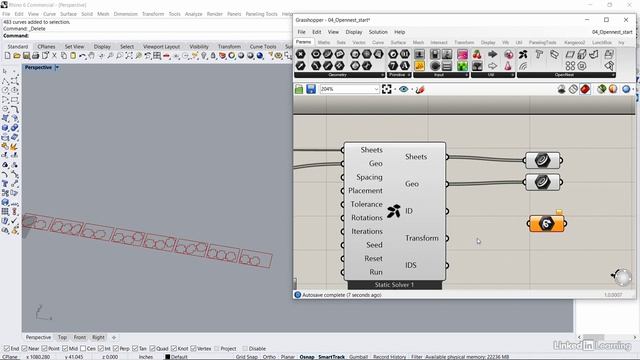
Task: Toggle the eye preview icon in Grasshopper toolbar
Action: point(404,89)
